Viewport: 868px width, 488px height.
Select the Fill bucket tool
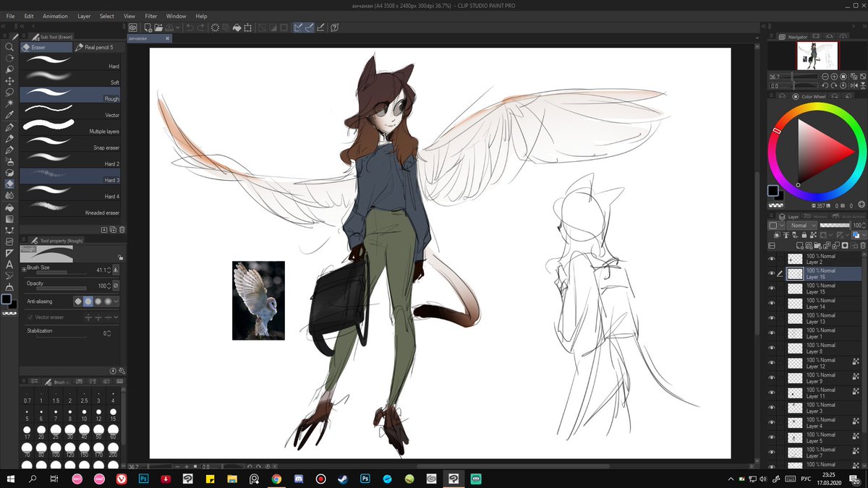click(10, 207)
